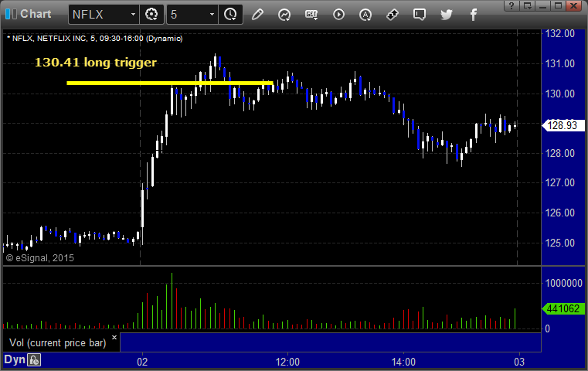Share chart via Twitter icon
This screenshot has width=588, height=371.
tap(447, 15)
